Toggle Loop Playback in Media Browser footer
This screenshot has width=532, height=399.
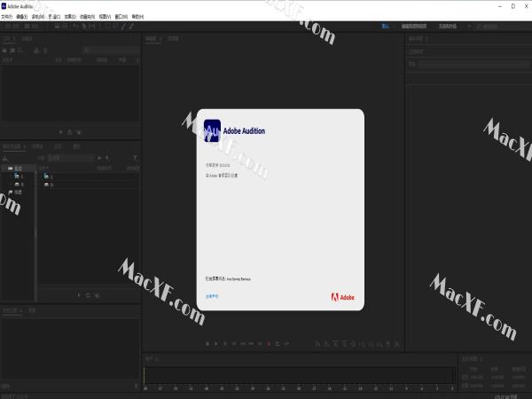click(x=88, y=295)
